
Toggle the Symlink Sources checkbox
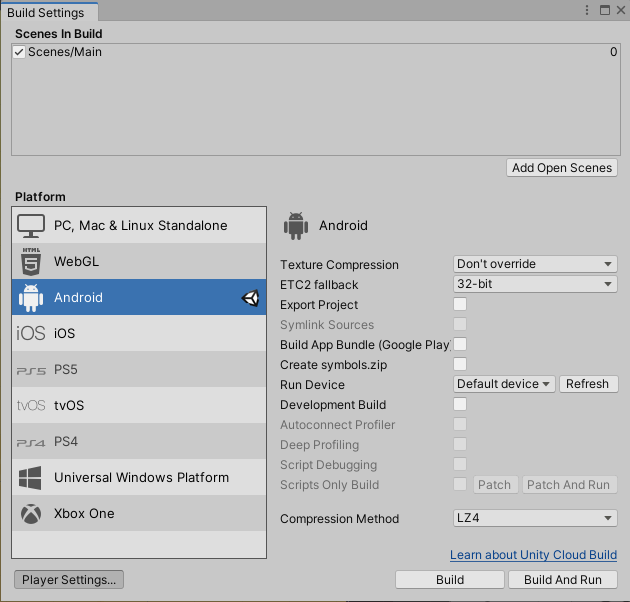(x=460, y=324)
